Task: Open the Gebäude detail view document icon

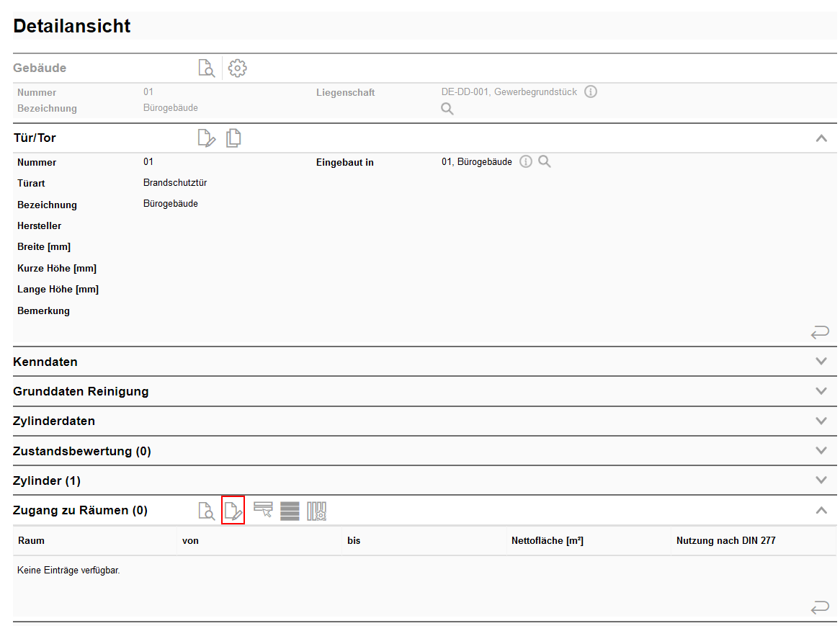Action: point(207,68)
